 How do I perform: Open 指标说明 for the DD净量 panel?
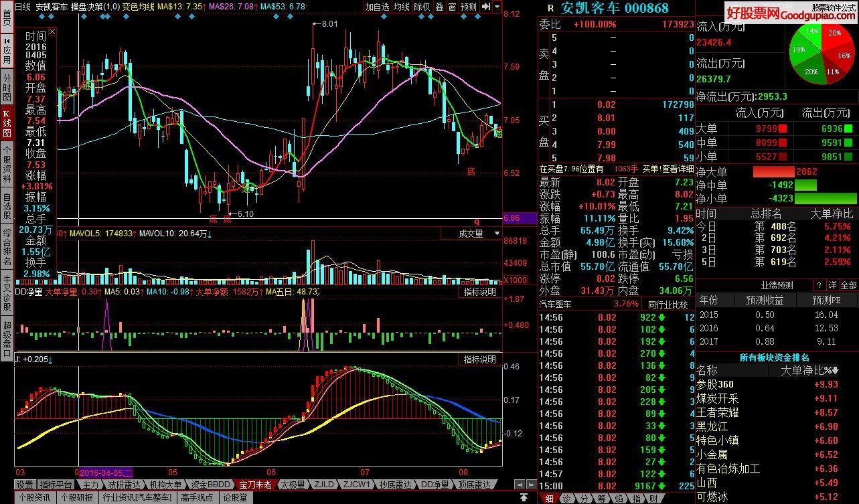(x=481, y=292)
